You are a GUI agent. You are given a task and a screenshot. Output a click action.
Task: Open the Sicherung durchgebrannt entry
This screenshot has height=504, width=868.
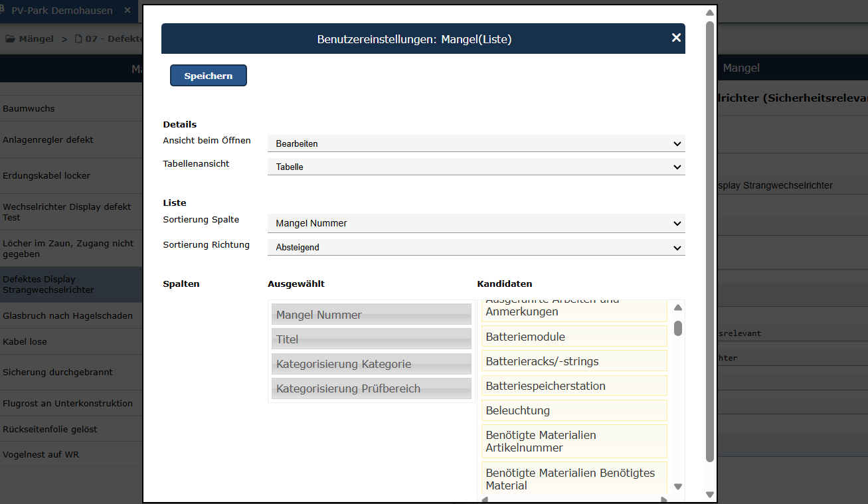[71, 372]
